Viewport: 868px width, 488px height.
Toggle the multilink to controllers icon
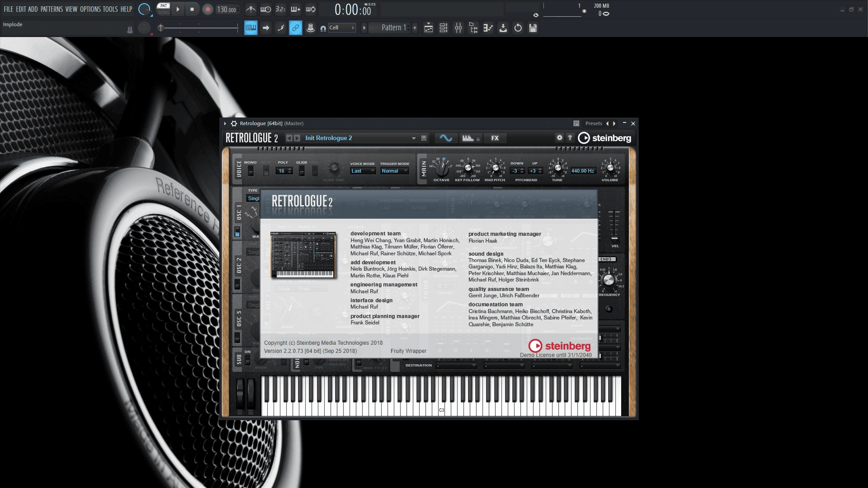(296, 28)
